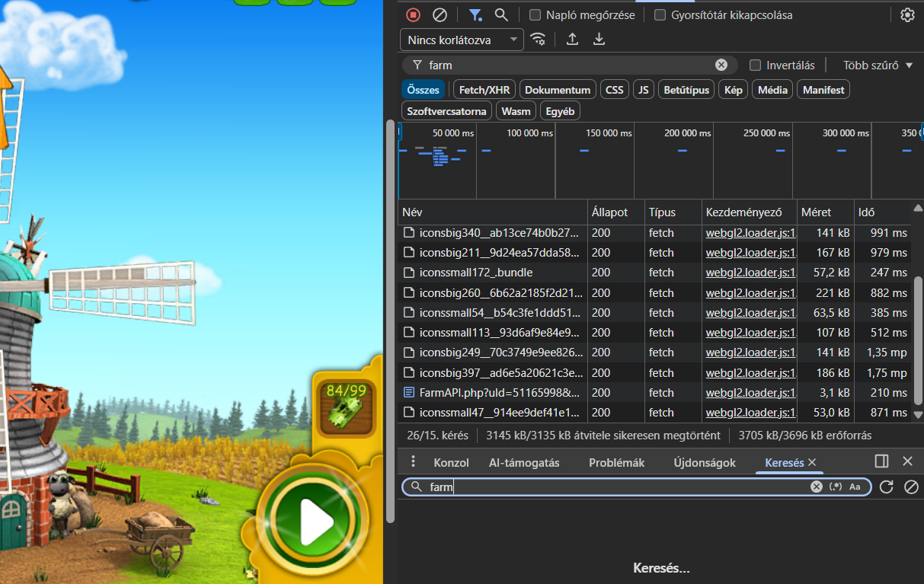This screenshot has width=924, height=584.
Task: Stop recording network log
Action: tap(413, 14)
